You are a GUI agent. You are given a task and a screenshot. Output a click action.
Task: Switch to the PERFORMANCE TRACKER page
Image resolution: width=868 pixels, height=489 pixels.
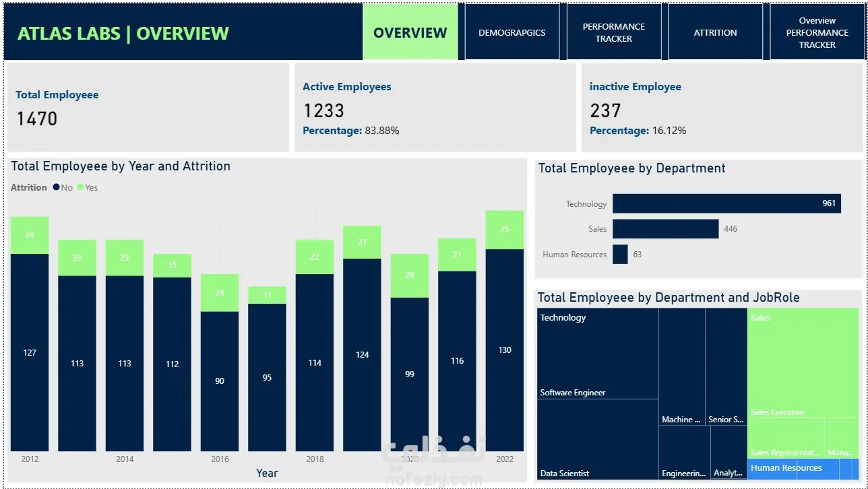(614, 32)
